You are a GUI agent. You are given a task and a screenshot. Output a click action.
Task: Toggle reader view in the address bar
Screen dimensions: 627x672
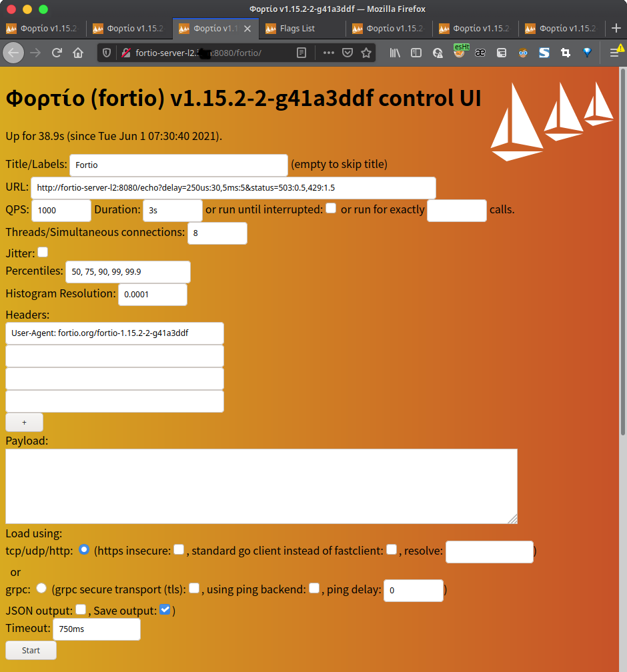pos(301,53)
